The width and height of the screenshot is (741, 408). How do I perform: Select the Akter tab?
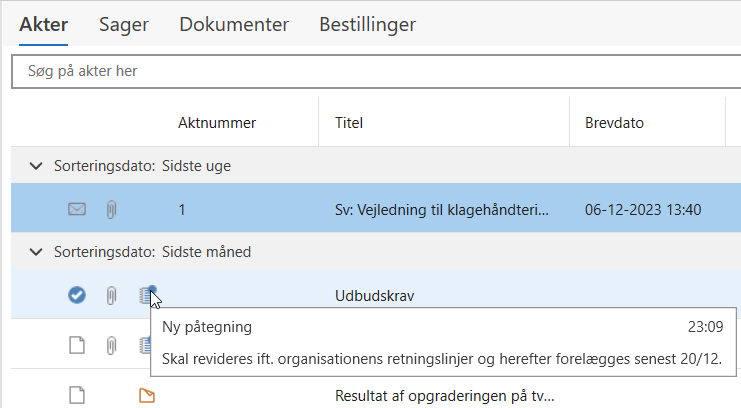pyautogui.click(x=43, y=24)
